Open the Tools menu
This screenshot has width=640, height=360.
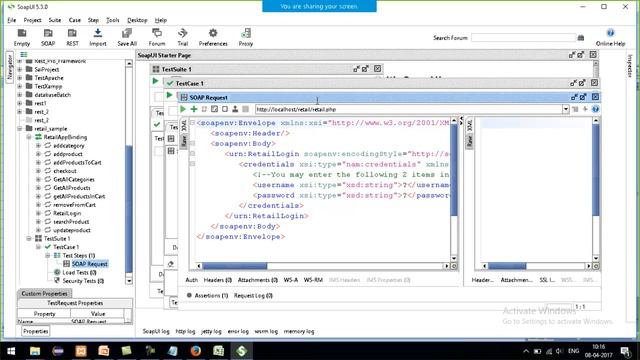tap(113, 20)
